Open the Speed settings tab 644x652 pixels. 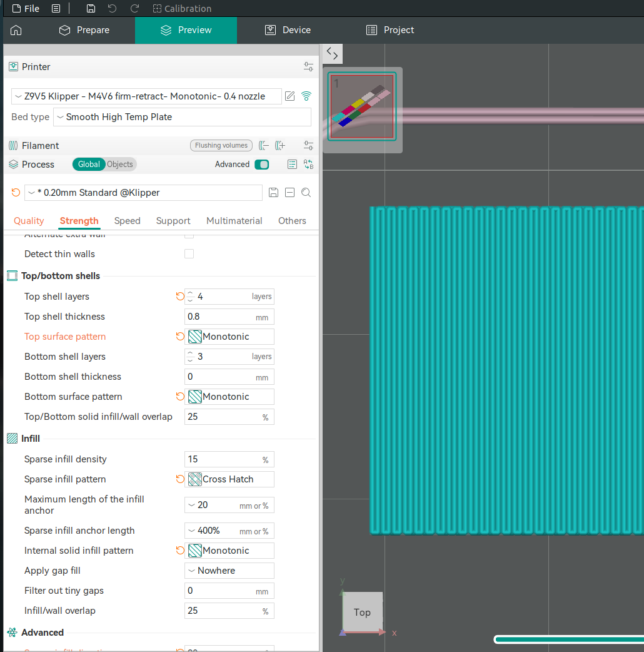point(127,221)
